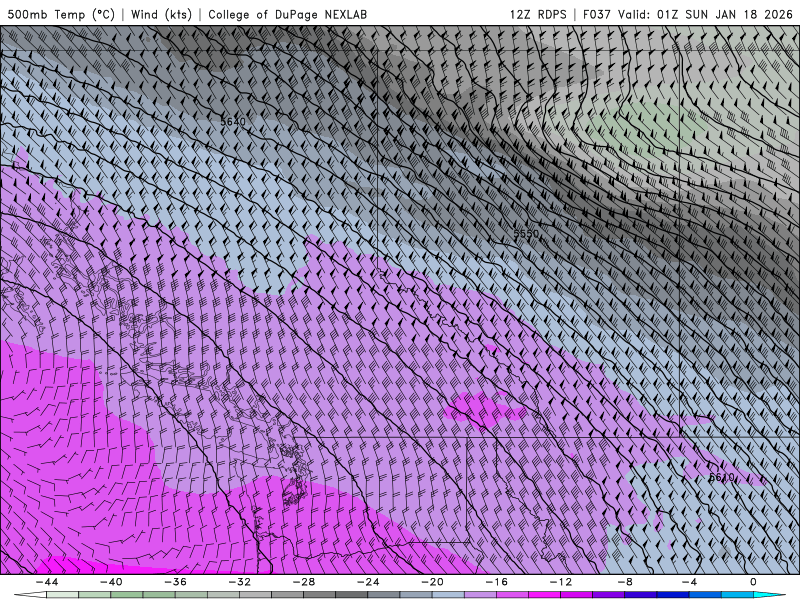Click the 'F037' forecast hour text

(x=596, y=14)
